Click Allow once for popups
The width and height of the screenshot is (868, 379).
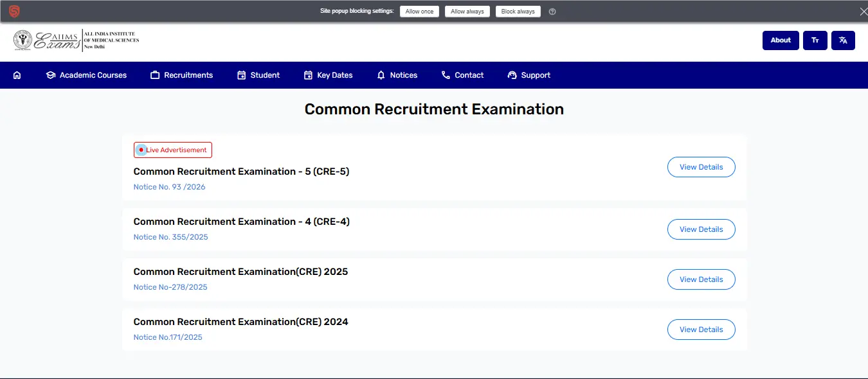[x=419, y=12]
